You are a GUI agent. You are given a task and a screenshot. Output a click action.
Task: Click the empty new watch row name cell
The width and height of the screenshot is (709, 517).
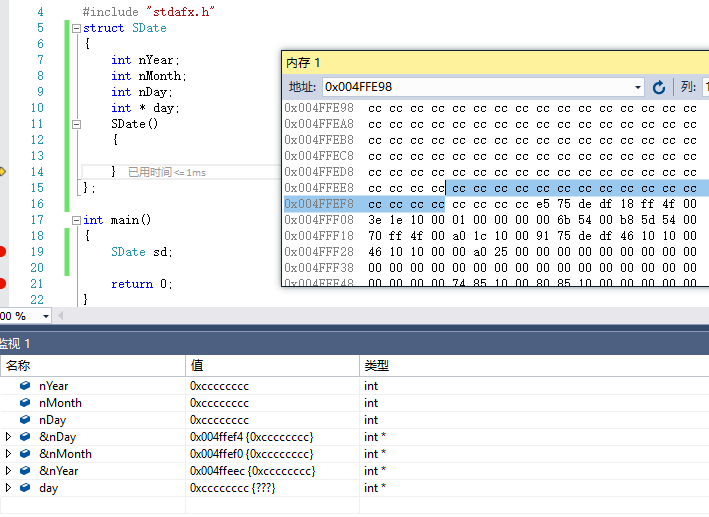(x=93, y=505)
